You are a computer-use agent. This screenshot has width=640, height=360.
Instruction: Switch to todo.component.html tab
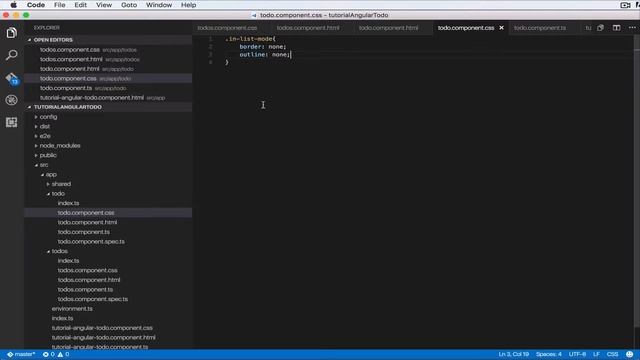pos(389,28)
